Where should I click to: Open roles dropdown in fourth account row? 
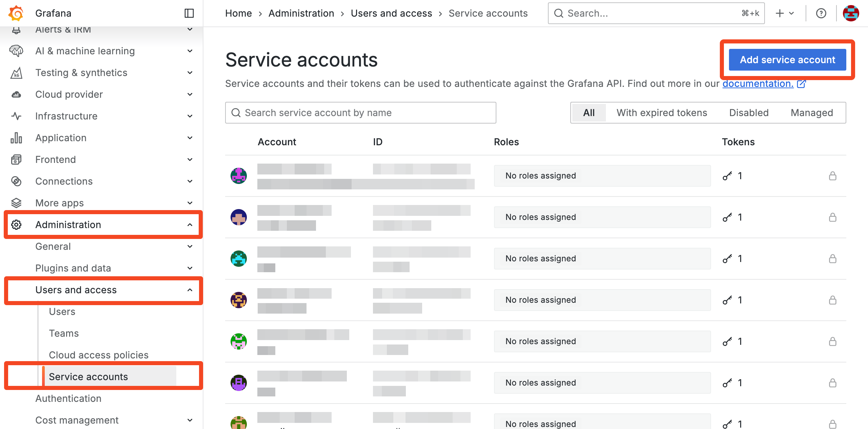pyautogui.click(x=602, y=300)
